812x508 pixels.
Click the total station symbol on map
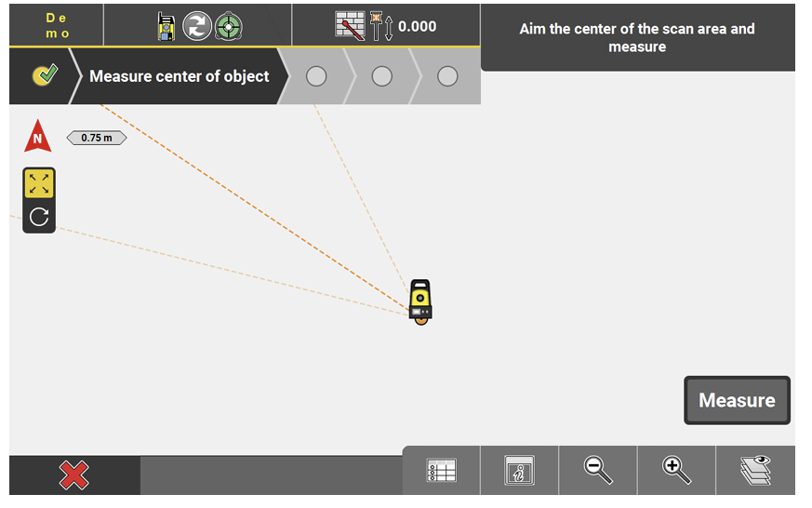420,301
